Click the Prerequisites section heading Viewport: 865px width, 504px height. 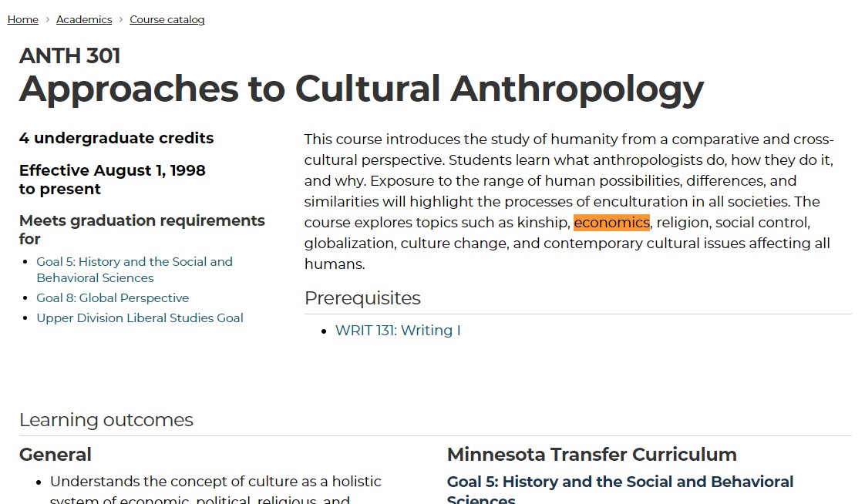pyautogui.click(x=362, y=297)
